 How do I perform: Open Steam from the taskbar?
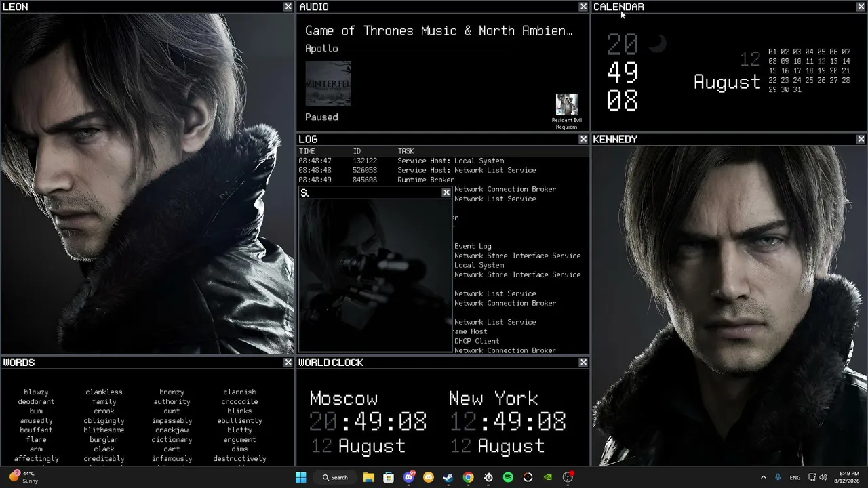pos(448,477)
